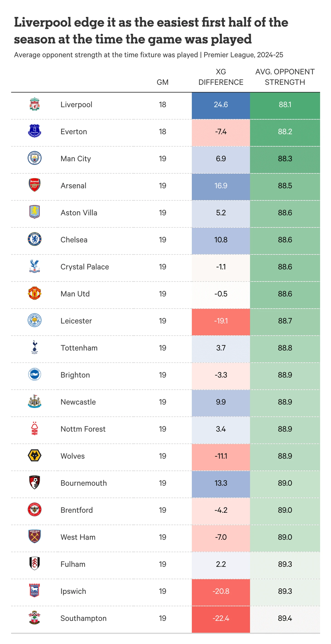Viewport: 331px width, 644px height.
Task: Sort by XG Difference column header
Action: (221, 77)
